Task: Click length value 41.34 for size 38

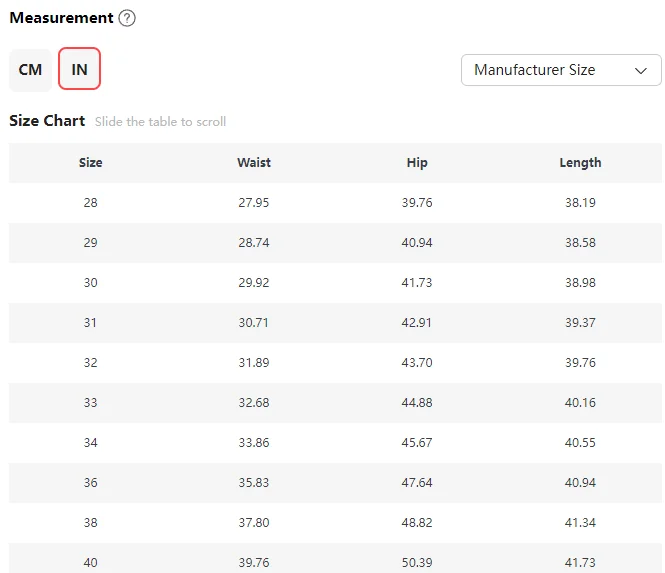Action: click(x=580, y=522)
